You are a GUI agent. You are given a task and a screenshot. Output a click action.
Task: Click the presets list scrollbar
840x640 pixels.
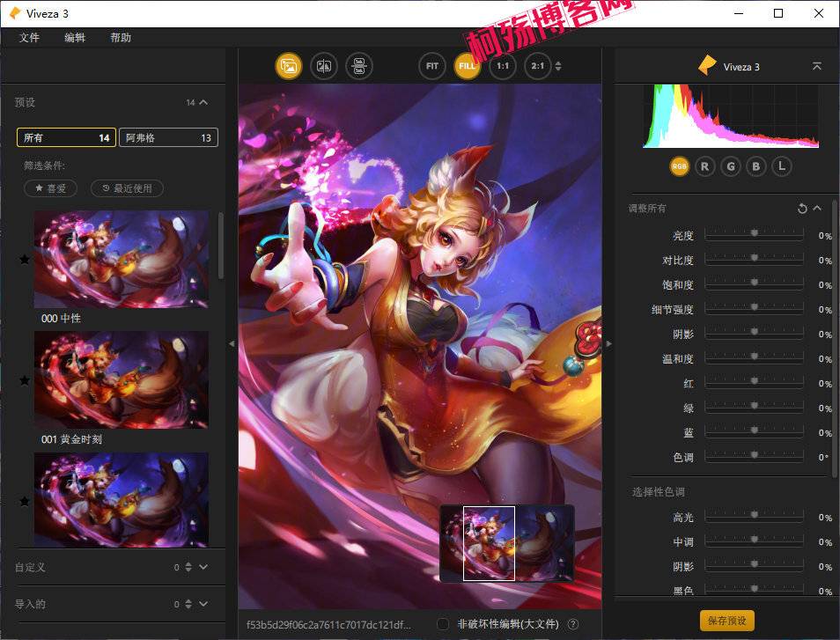pos(221,246)
